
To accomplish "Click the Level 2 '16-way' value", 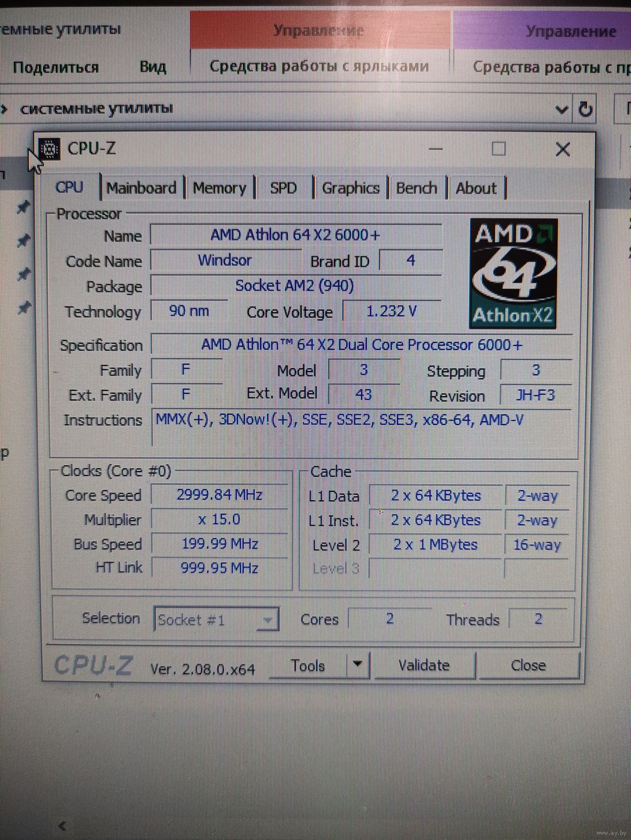I will tap(537, 545).
